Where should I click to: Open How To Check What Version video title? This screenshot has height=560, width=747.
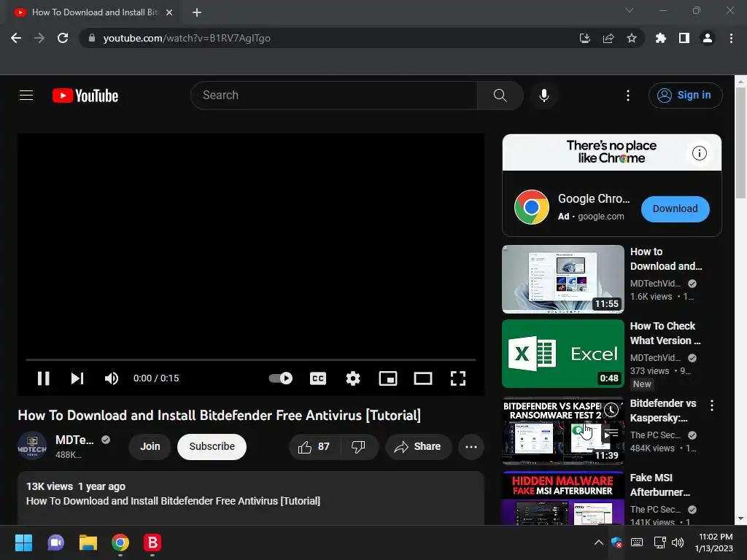pos(665,333)
